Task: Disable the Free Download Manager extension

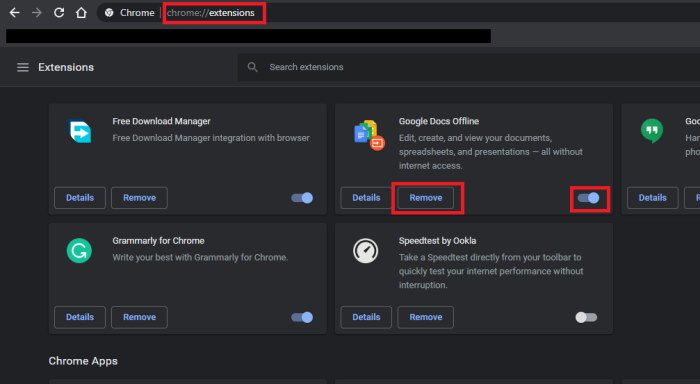Action: pyautogui.click(x=302, y=198)
